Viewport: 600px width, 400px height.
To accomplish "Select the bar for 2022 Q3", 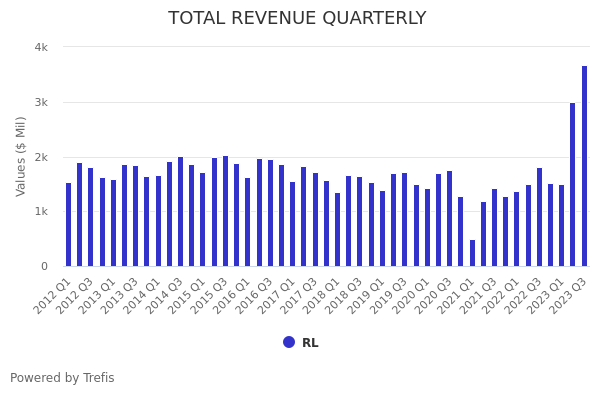I will coord(539,217).
